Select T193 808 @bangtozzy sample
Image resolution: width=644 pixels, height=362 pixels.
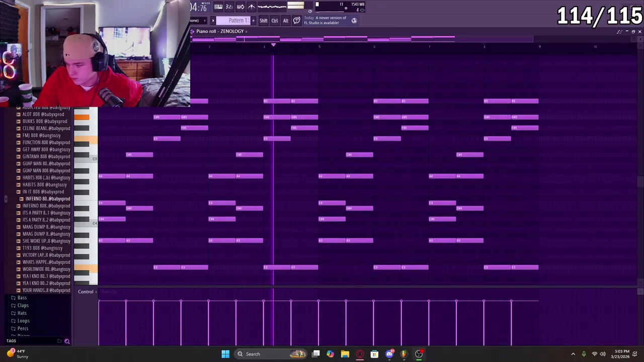(42, 248)
